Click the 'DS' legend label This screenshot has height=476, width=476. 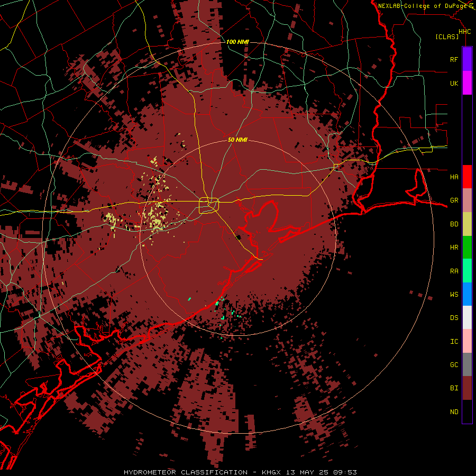pos(454,318)
